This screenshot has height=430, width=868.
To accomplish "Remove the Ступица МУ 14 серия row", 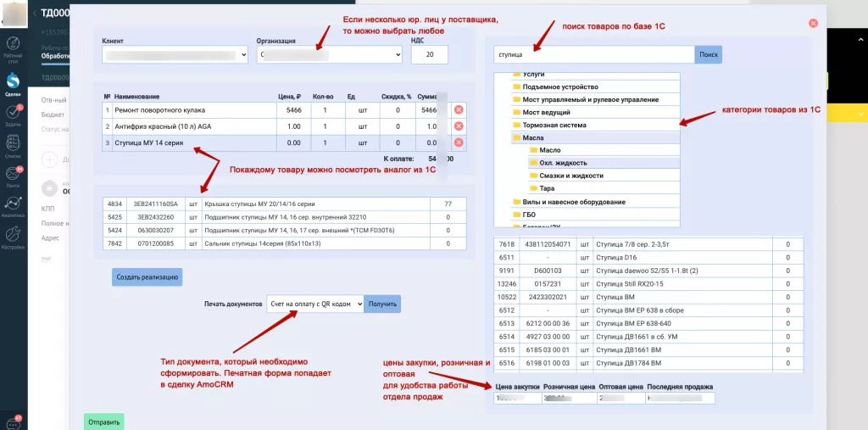I will (x=459, y=142).
